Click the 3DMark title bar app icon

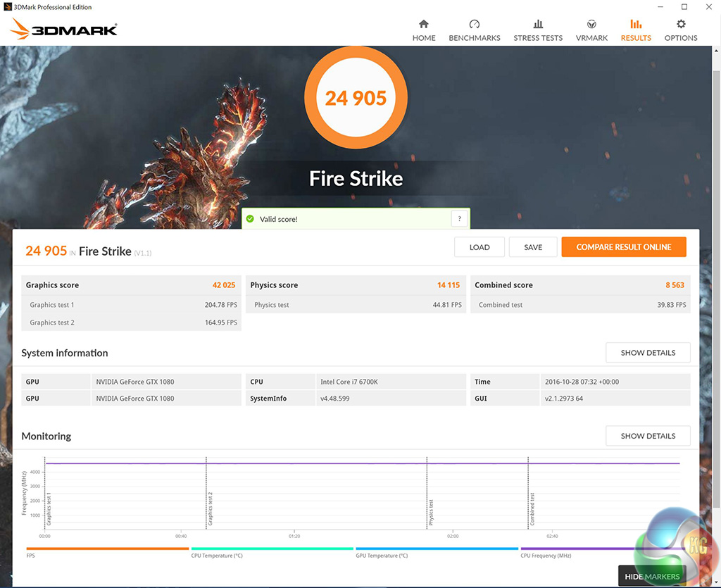pyautogui.click(x=7, y=7)
